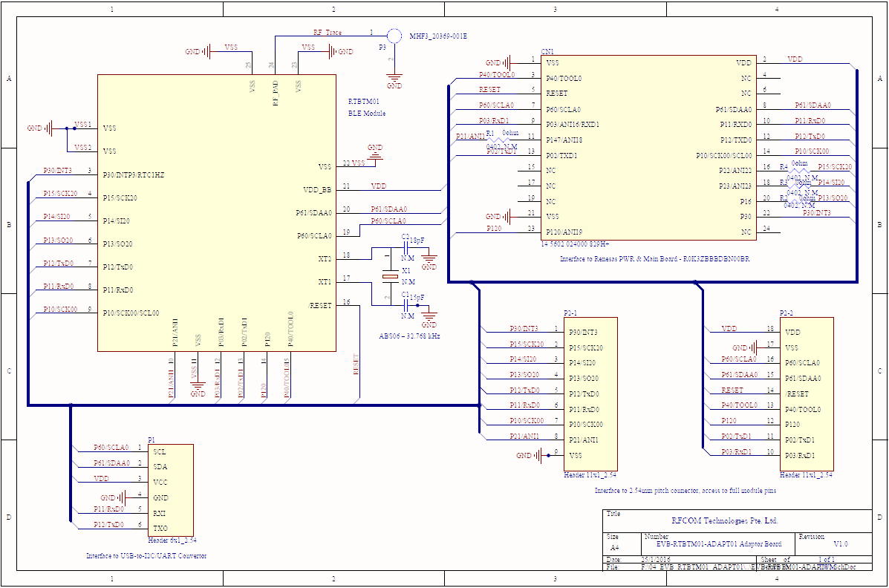889x588 pixels.
Task: Select capacitor C1 symbol near XT1
Action: click(x=406, y=306)
